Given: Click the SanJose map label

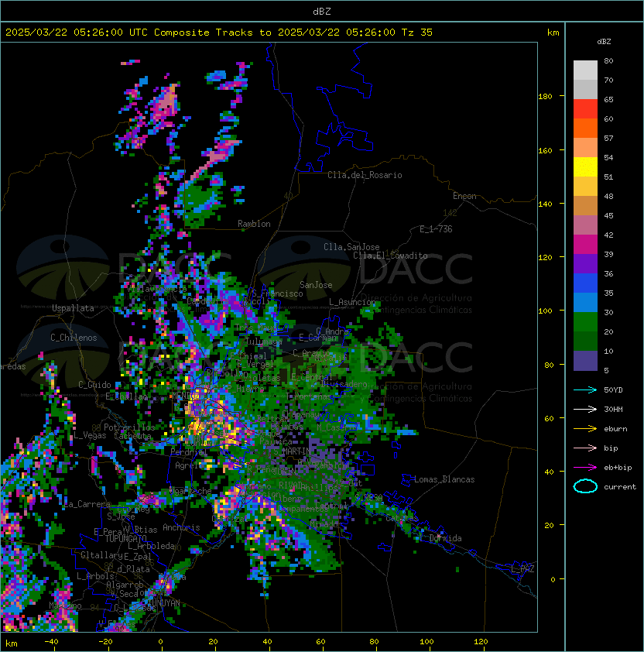Looking at the screenshot, I should [316, 285].
